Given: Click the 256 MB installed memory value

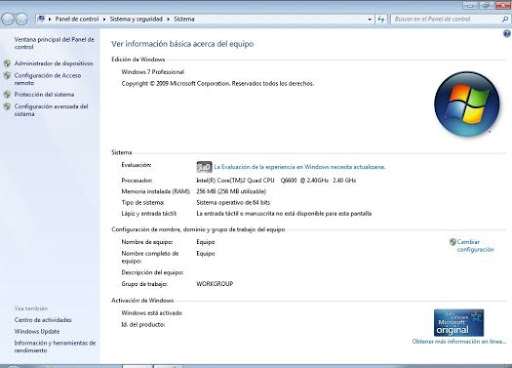Looking at the screenshot, I should [x=231, y=191].
